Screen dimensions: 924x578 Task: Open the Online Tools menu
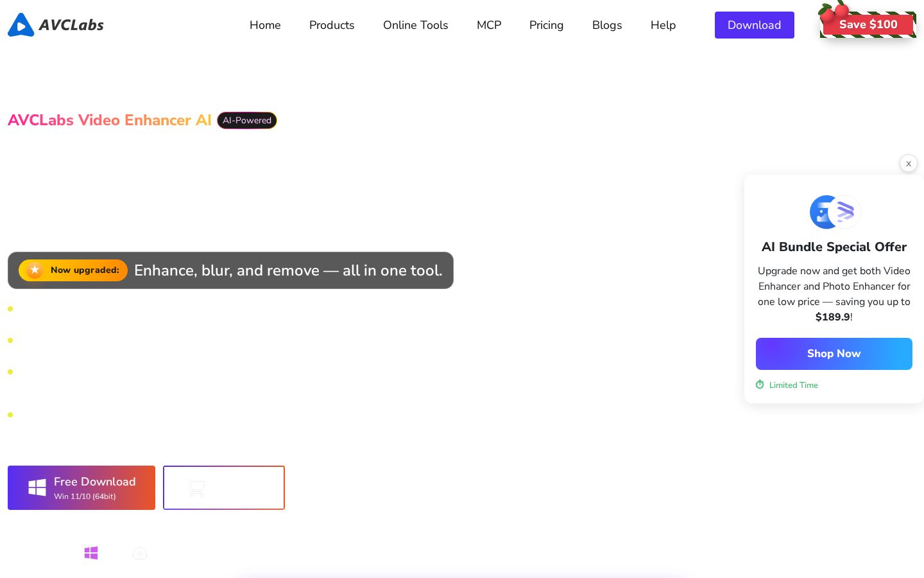coord(416,25)
